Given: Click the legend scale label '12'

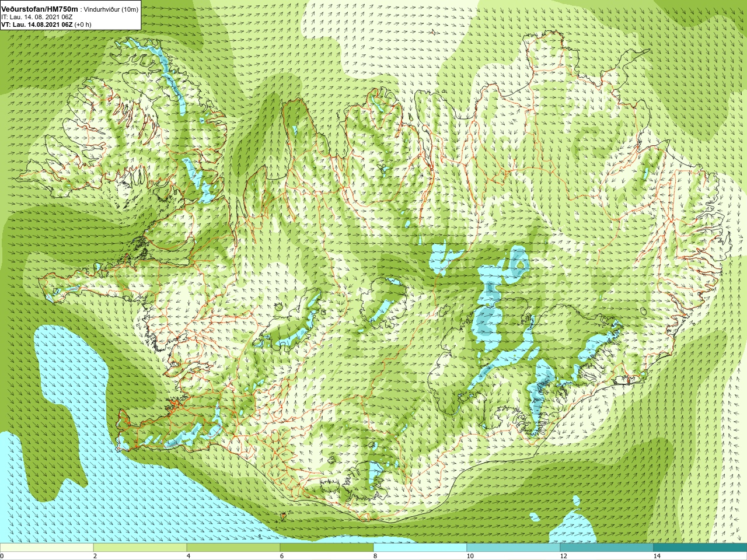Looking at the screenshot, I should coord(563,556).
